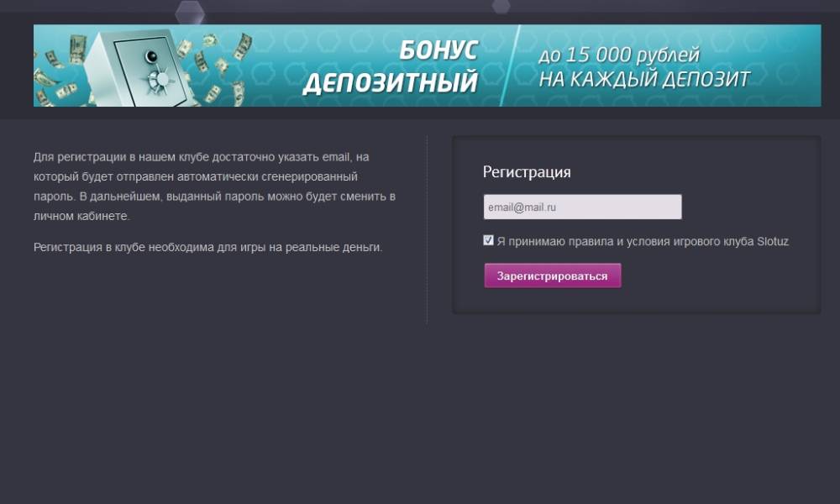
Task: Click the Регистрация form heading
Action: (x=527, y=172)
